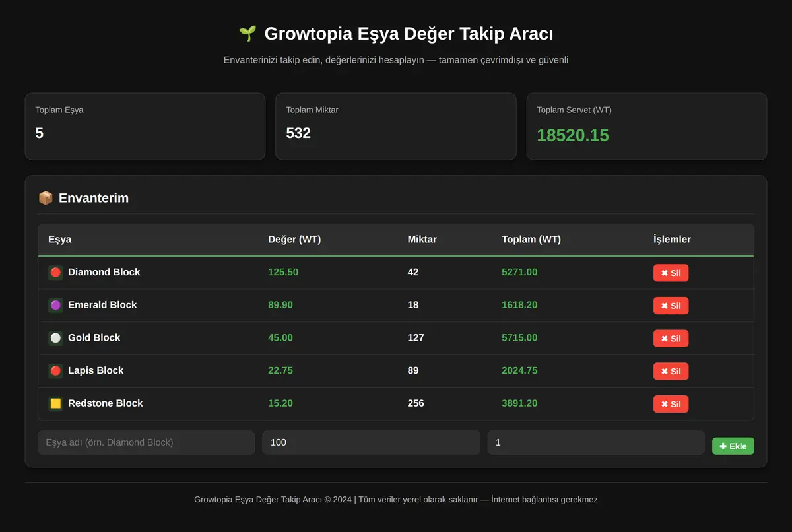Click the value field containing 100

pos(371,443)
